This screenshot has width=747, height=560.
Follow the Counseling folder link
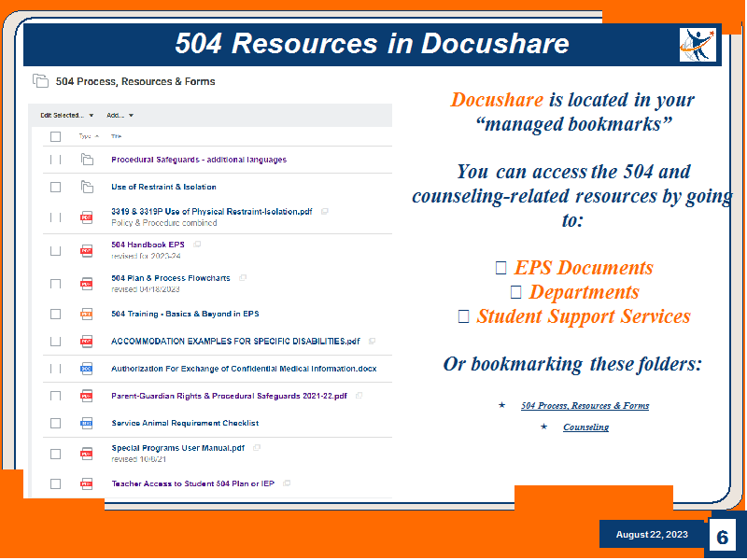585,427
